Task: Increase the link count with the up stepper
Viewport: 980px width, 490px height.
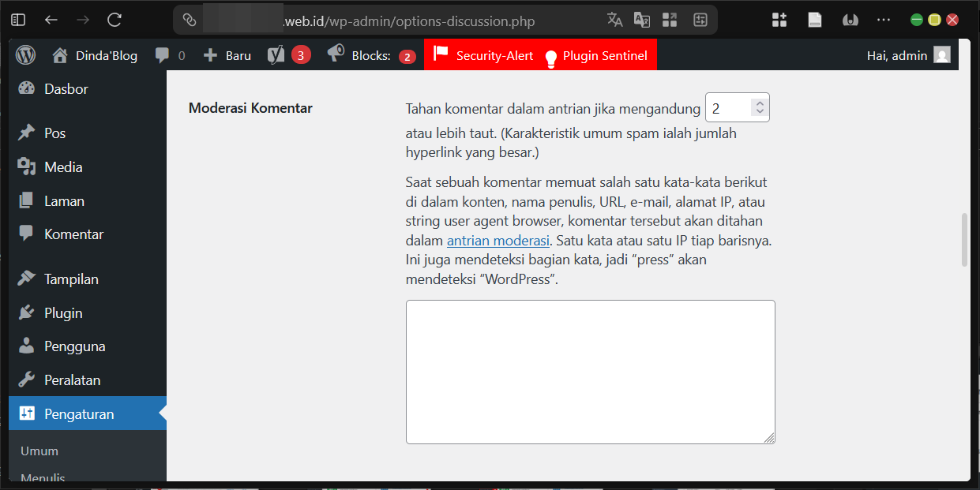Action: click(x=760, y=102)
